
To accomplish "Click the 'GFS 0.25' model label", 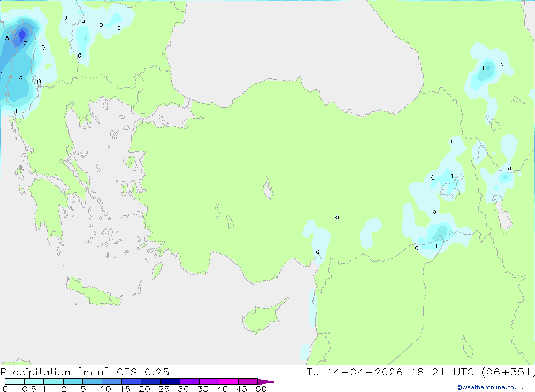I will click(143, 372).
